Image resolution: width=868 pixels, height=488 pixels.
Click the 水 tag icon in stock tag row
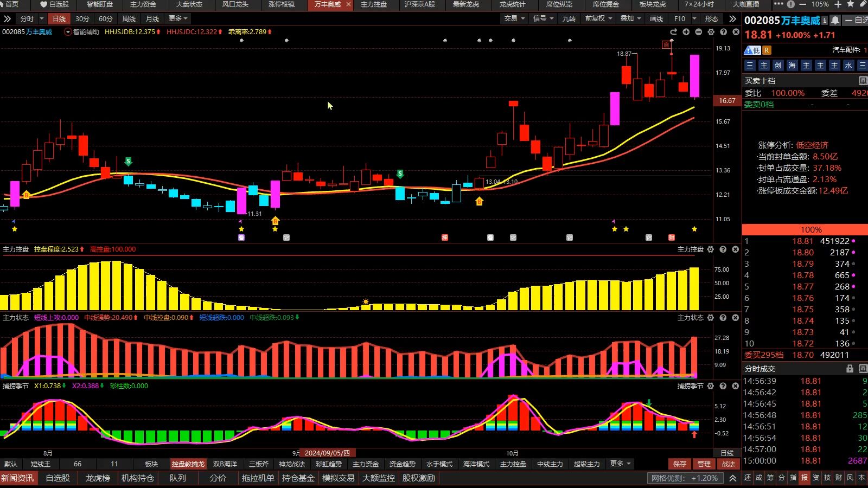848,66
